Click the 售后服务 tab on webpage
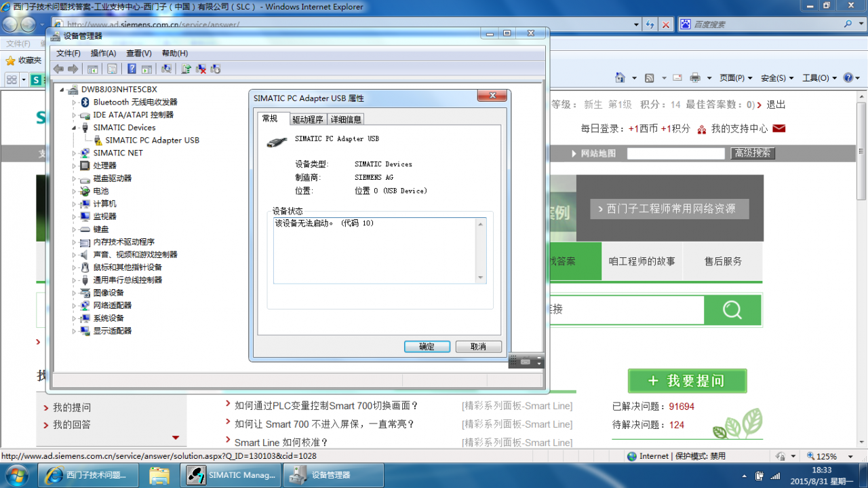 click(723, 261)
